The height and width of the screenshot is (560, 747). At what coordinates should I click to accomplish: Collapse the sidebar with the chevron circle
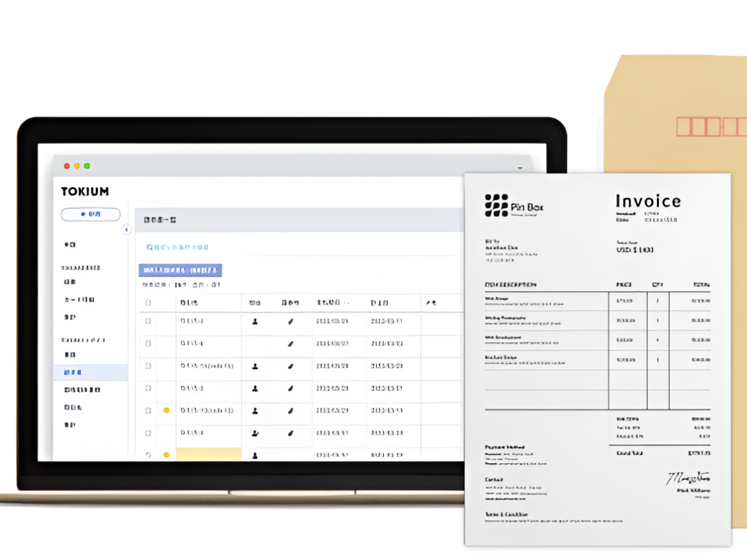tap(127, 230)
